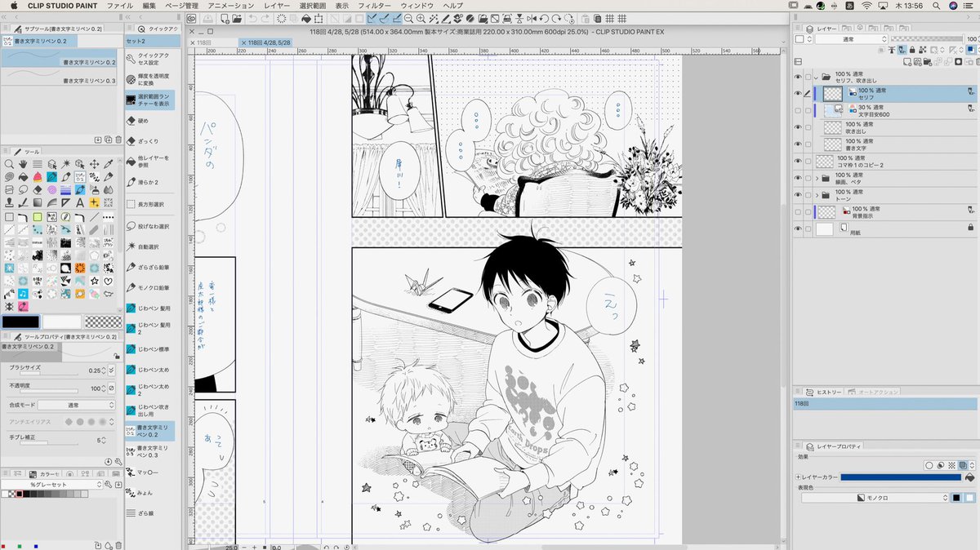Click the rotate left icon in command bar

click(544, 19)
